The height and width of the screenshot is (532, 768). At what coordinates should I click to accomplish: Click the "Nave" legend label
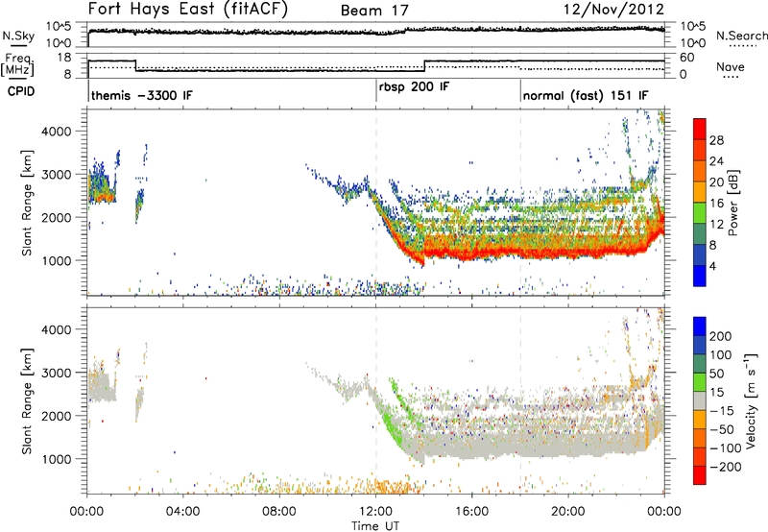tap(731, 67)
